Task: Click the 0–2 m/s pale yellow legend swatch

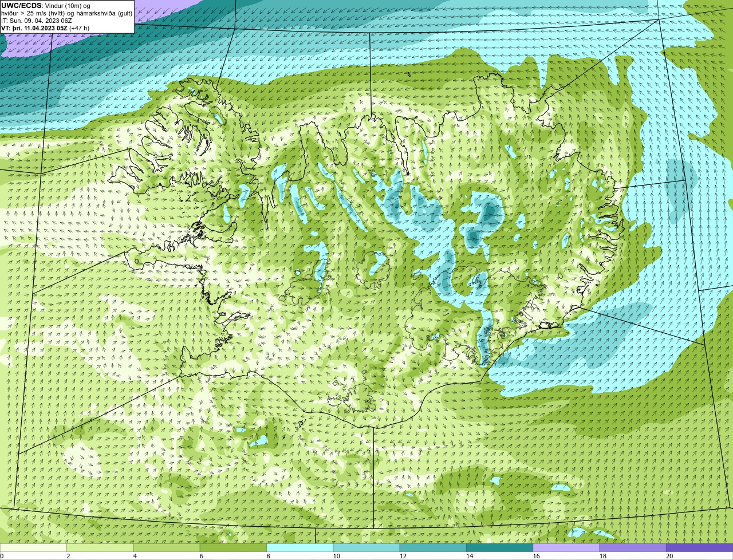Action: point(33,547)
